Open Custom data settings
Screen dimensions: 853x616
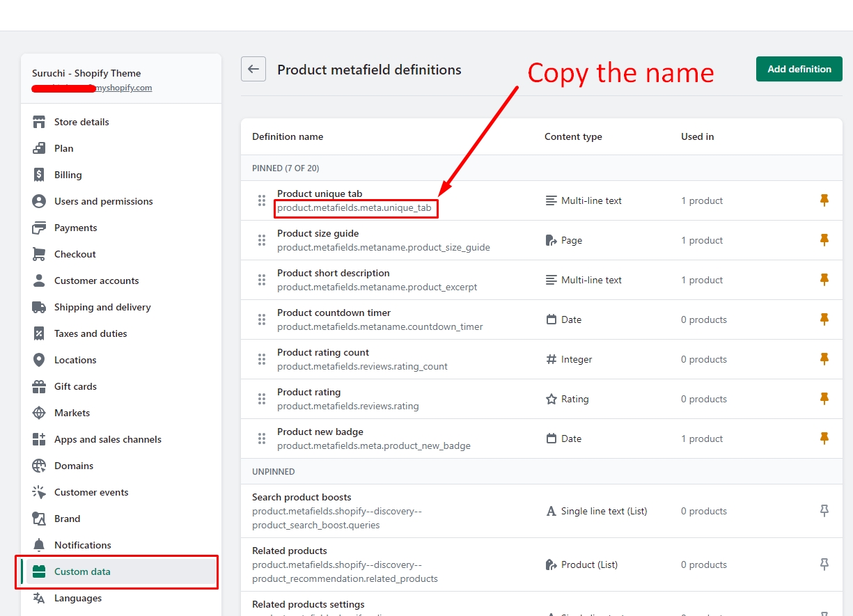[82, 571]
